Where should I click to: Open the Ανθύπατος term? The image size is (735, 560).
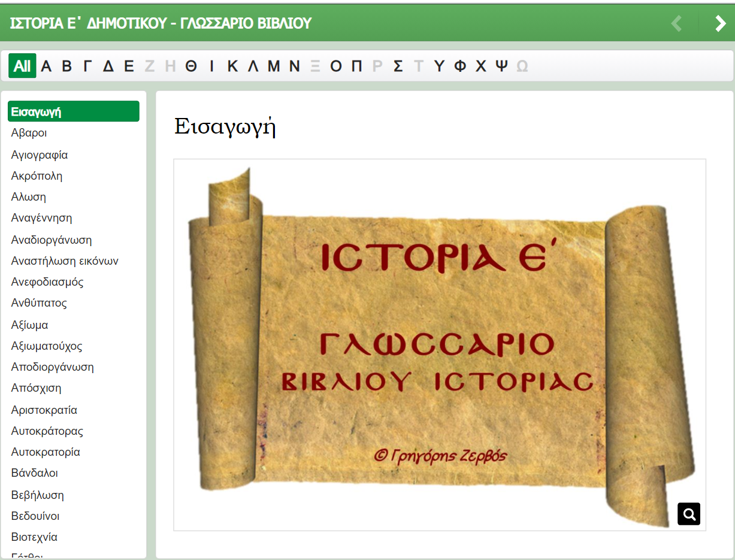coord(39,303)
